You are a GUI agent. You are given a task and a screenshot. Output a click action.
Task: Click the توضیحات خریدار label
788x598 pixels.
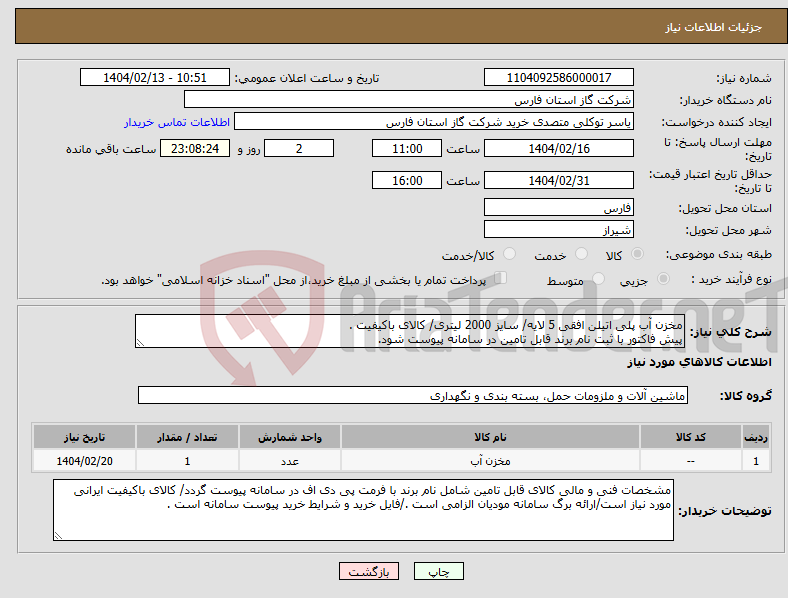[x=725, y=511]
